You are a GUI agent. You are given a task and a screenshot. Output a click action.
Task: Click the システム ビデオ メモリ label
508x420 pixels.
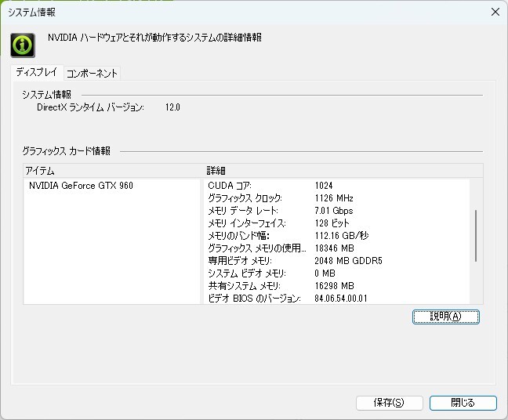(247, 273)
